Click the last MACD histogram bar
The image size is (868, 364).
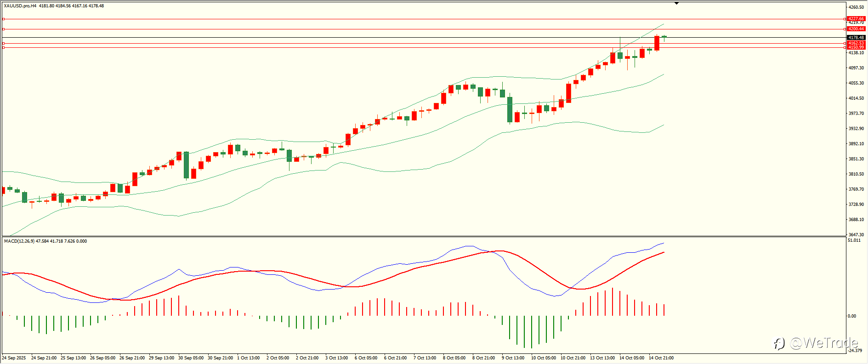tap(664, 310)
